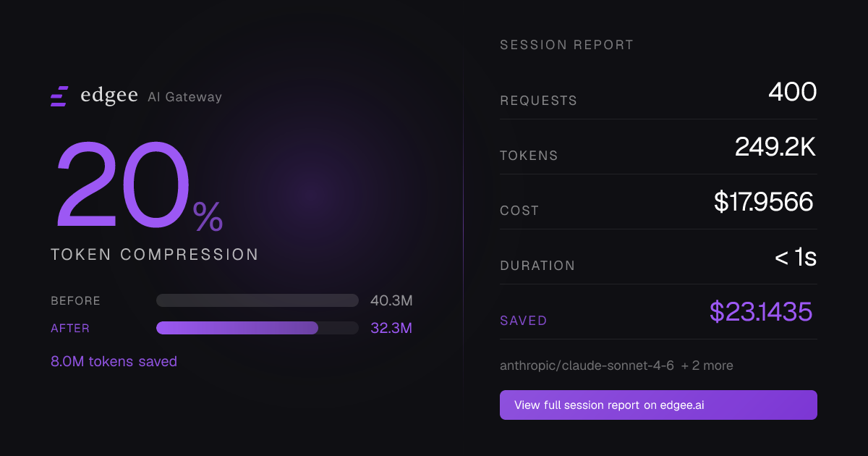The image size is (868, 456).
Task: Click the COST value $17.9566
Action: pos(764,202)
